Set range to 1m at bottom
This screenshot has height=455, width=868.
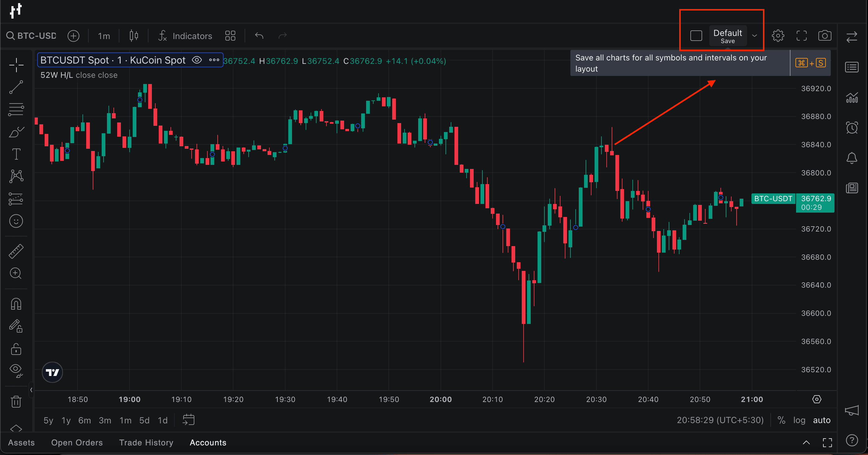(125, 421)
